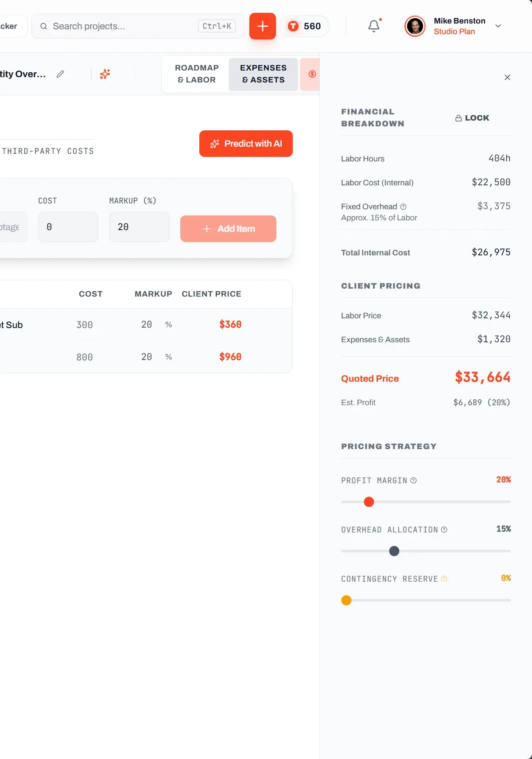Click the Total Internal Cost $26,975
532x759 pixels.
[491, 252]
